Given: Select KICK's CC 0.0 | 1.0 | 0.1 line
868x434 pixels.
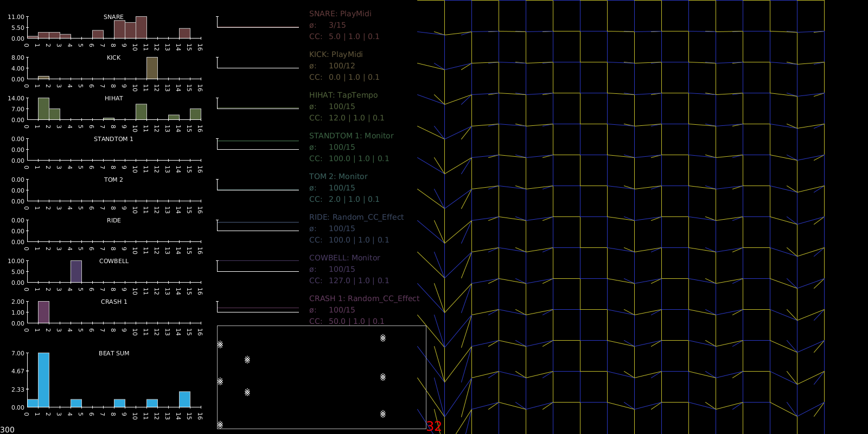Looking at the screenshot, I should pyautogui.click(x=344, y=77).
